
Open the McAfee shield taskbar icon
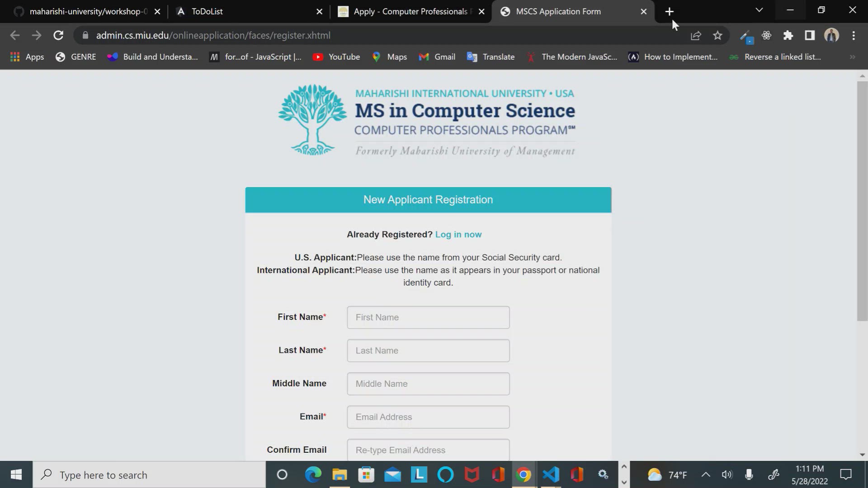coord(472,475)
